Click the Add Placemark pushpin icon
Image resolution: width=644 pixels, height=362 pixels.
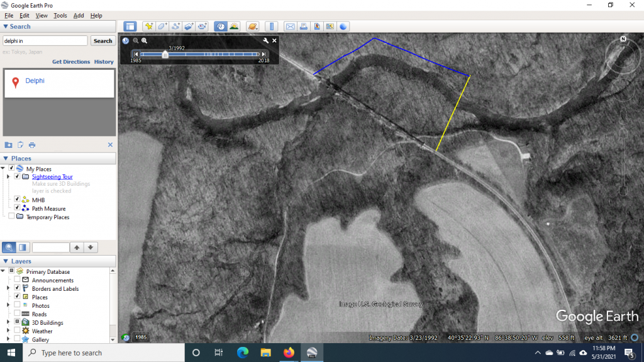pos(149,26)
